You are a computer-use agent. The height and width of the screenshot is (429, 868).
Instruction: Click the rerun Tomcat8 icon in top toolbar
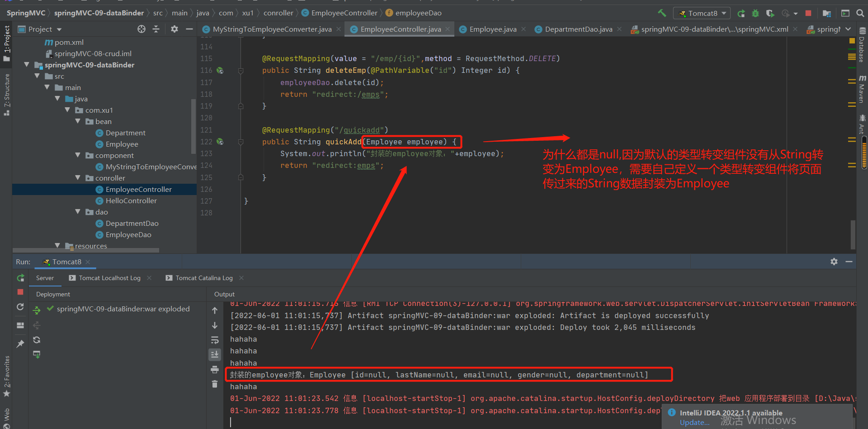pyautogui.click(x=741, y=13)
